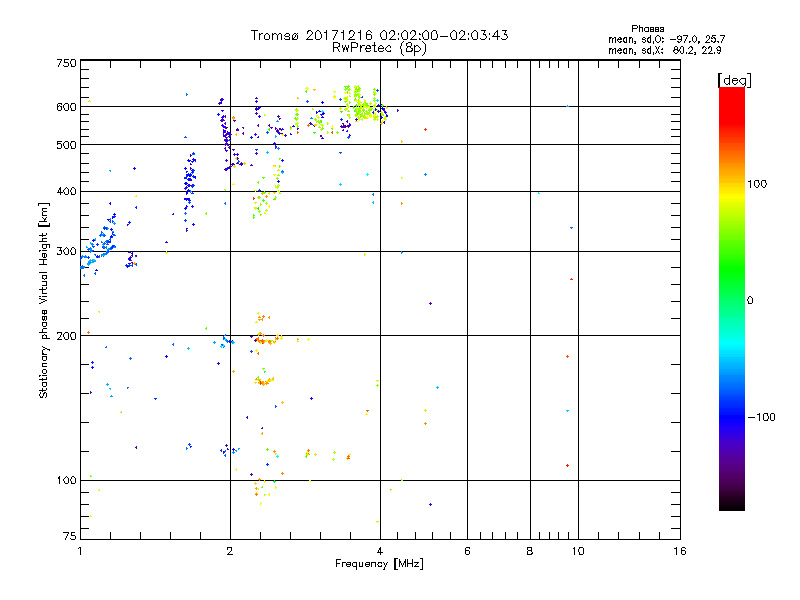Click the y-axis tick label '400'
Viewport: 800px width, 600px height.
tap(66, 192)
